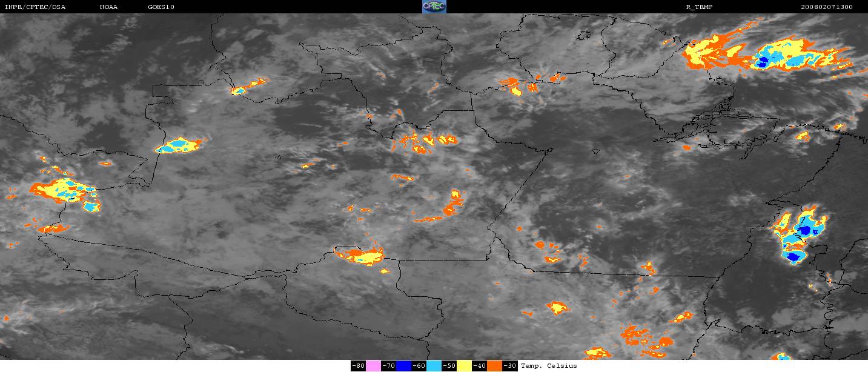Select the dark blue legend swatch

[x=403, y=366]
